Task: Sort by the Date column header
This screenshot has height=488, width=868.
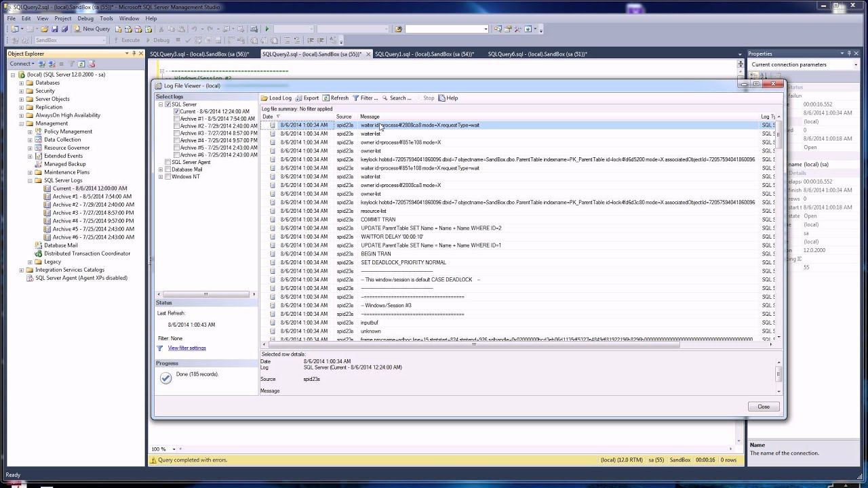Action: pos(298,117)
